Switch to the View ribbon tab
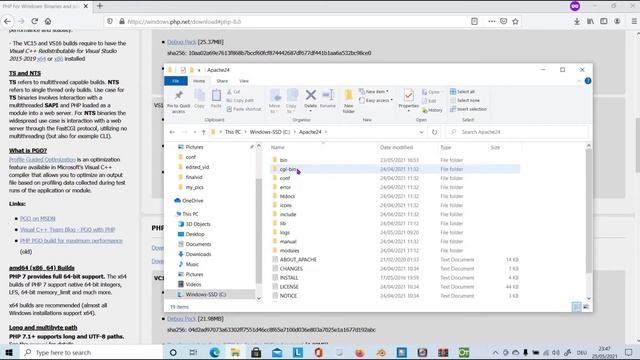This screenshot has height=360, width=640. (x=244, y=81)
